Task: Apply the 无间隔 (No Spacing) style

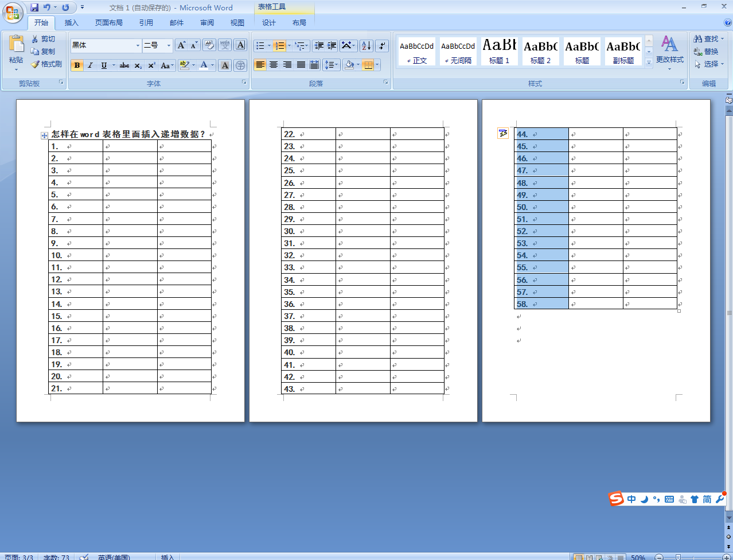Action: tap(458, 51)
